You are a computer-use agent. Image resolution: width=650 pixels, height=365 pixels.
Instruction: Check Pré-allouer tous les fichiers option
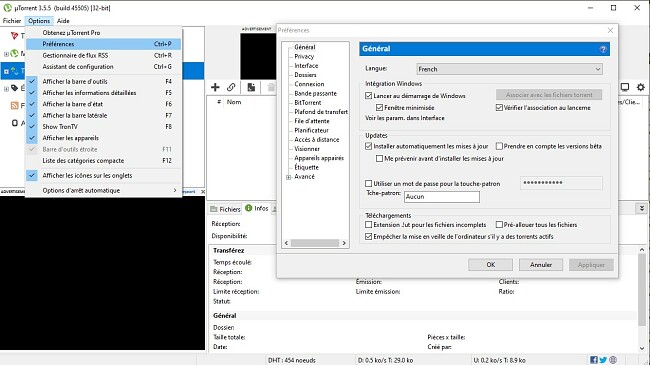pos(500,224)
